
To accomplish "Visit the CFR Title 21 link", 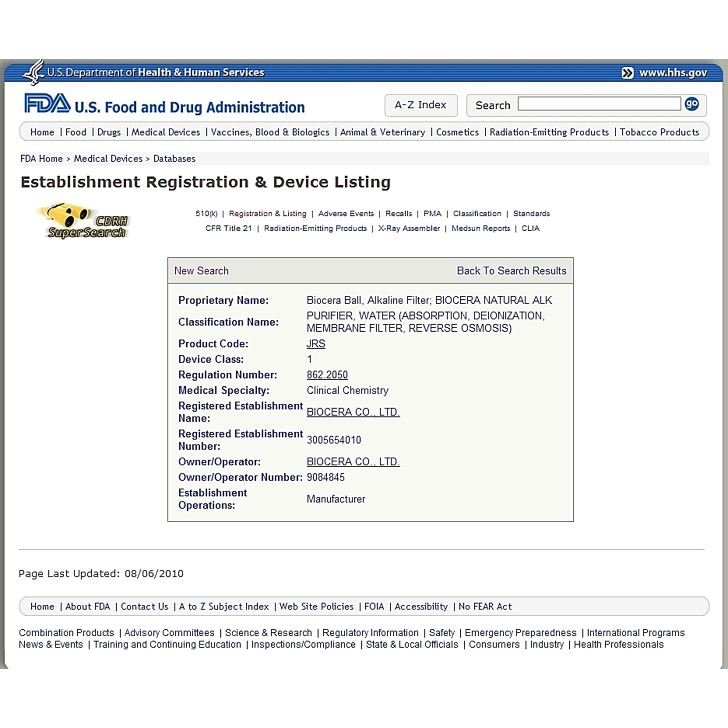I will click(x=228, y=228).
